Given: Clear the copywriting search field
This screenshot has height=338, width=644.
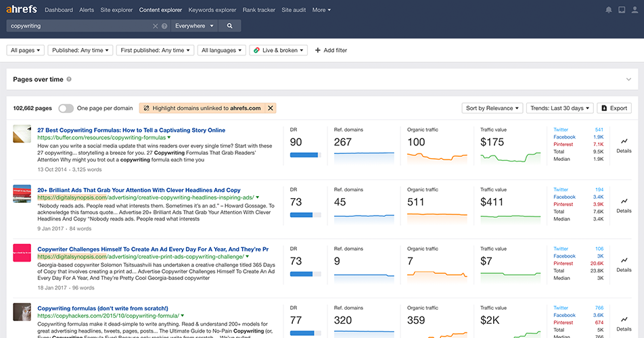Looking at the screenshot, I should (156, 26).
